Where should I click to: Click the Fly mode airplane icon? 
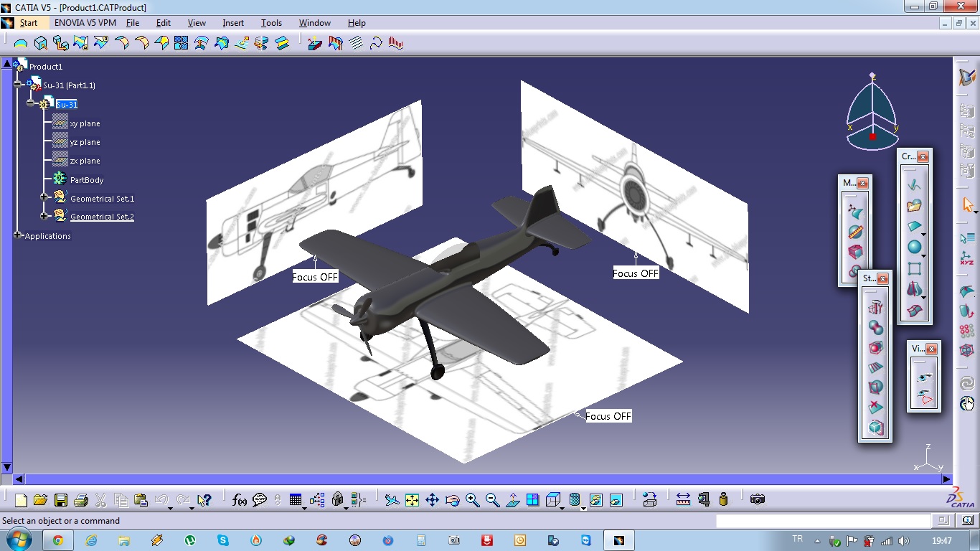392,500
